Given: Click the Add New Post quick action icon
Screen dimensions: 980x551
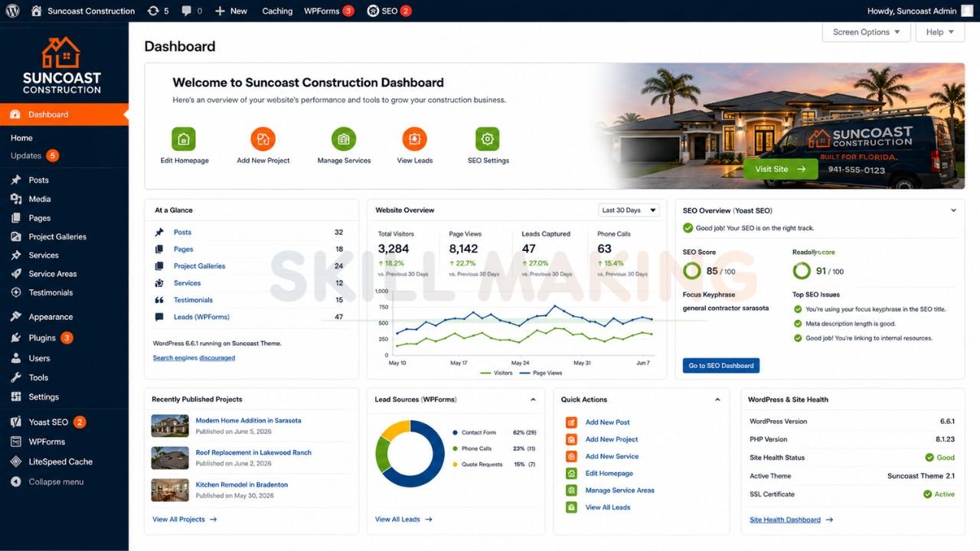Looking at the screenshot, I should pos(571,422).
